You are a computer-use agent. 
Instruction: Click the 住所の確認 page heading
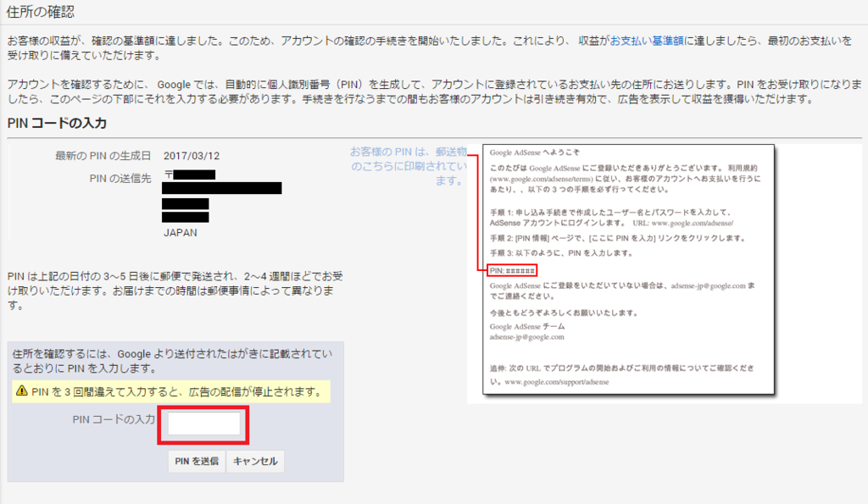pos(41,12)
